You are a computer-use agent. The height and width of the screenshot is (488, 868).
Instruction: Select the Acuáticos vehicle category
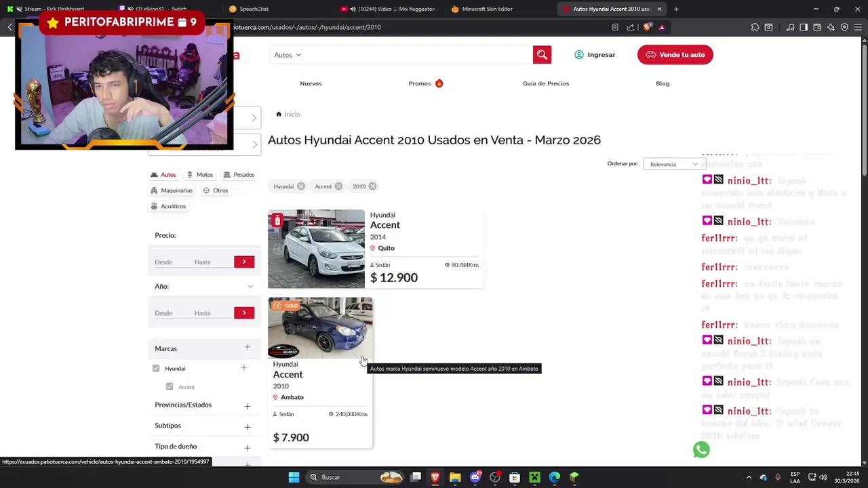[x=168, y=206]
